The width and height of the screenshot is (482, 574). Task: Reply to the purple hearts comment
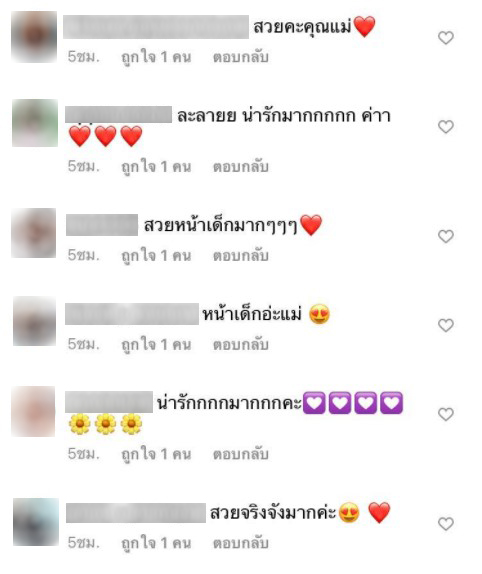pyautogui.click(x=241, y=454)
